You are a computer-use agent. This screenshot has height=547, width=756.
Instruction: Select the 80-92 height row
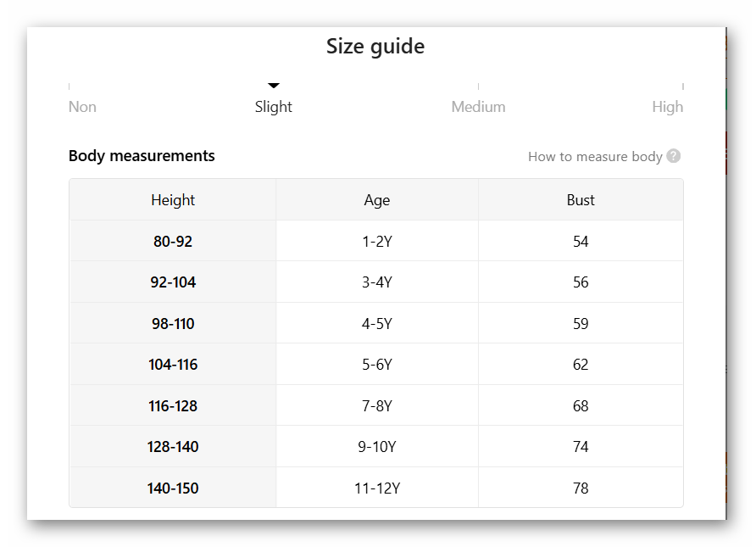[x=173, y=242]
